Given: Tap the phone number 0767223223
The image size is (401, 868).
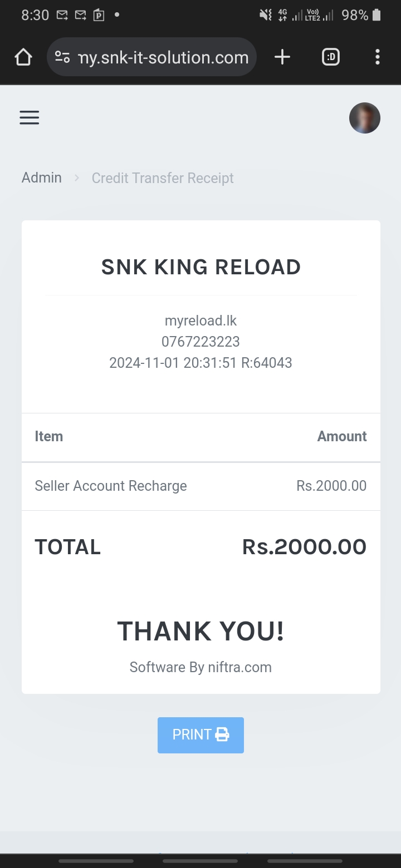Looking at the screenshot, I should pyautogui.click(x=200, y=342).
